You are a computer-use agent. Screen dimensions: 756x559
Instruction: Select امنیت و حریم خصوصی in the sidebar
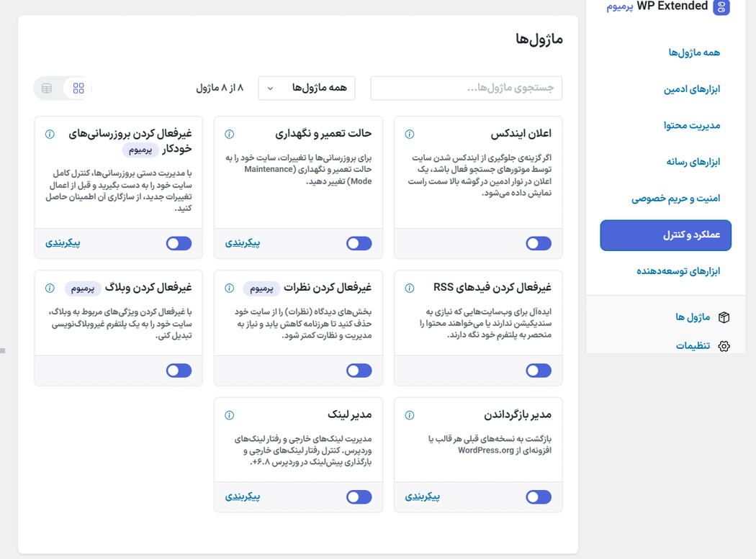[x=675, y=199]
